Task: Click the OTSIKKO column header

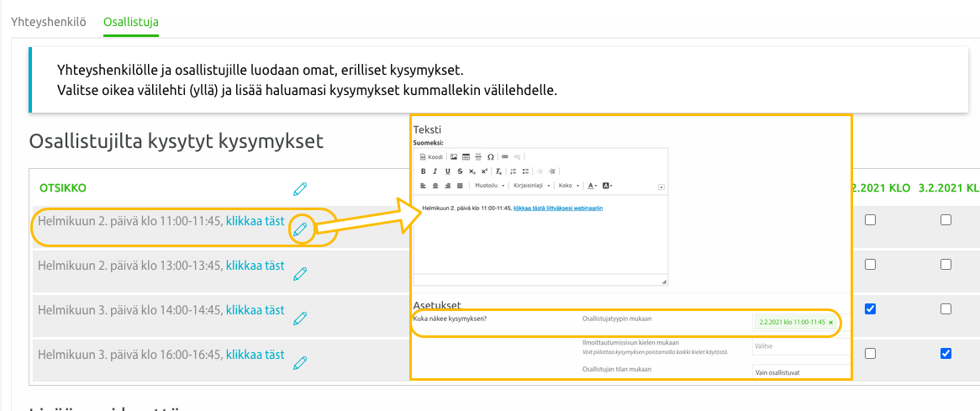Action: (63, 187)
